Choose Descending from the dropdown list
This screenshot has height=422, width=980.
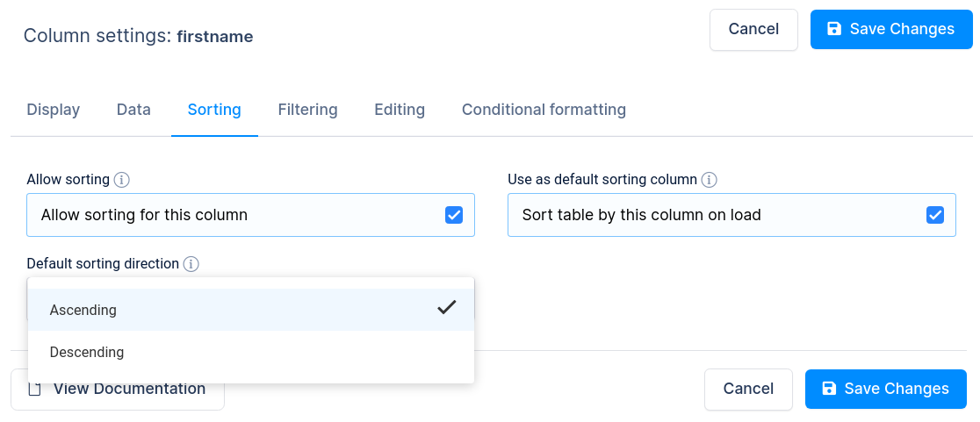(x=250, y=352)
